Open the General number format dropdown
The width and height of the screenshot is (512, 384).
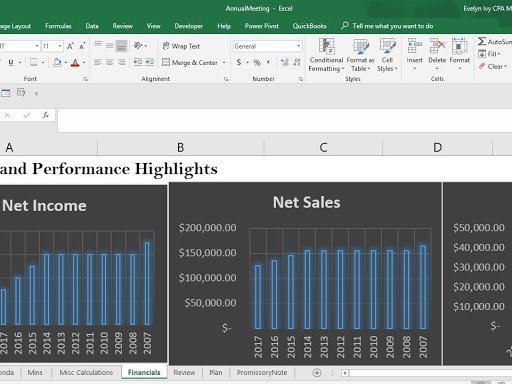[267, 46]
